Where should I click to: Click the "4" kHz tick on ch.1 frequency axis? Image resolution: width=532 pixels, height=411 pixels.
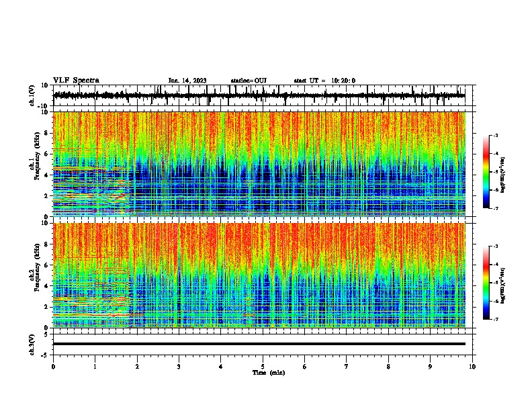pos(46,175)
